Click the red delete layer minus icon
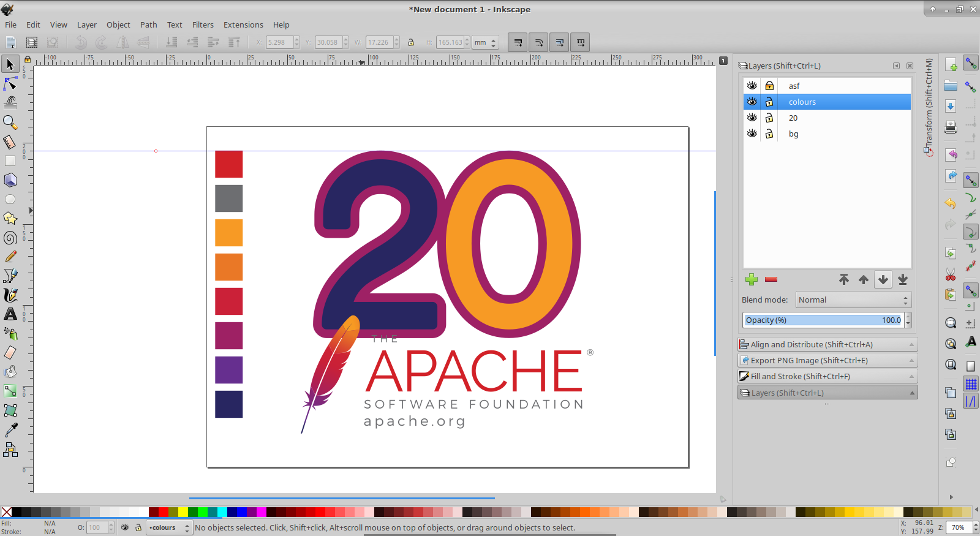This screenshot has width=980, height=536. 771,279
